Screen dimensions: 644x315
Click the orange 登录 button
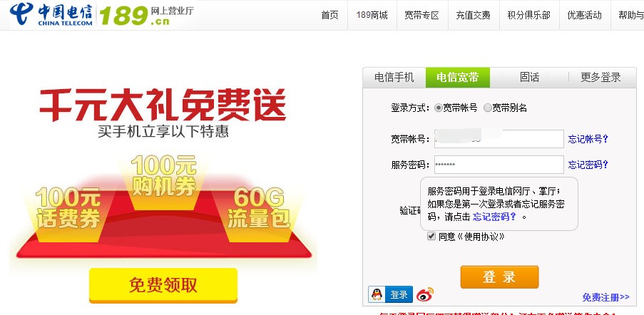(x=499, y=277)
